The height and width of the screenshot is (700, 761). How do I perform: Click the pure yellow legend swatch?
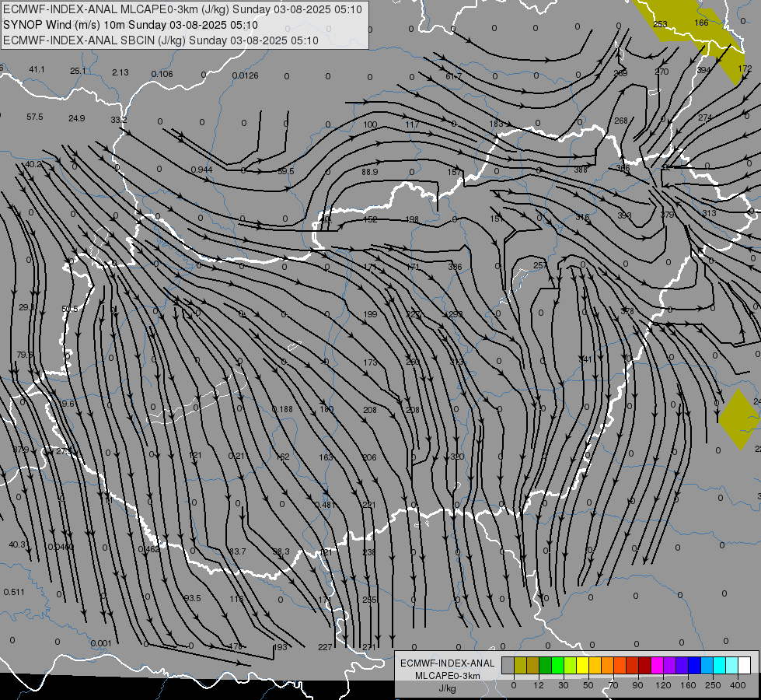coord(582,665)
